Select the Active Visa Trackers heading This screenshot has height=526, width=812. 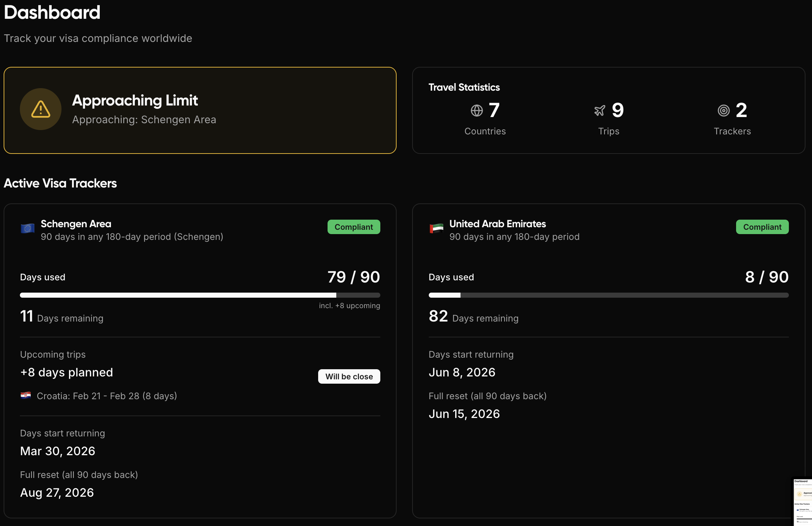click(x=60, y=183)
